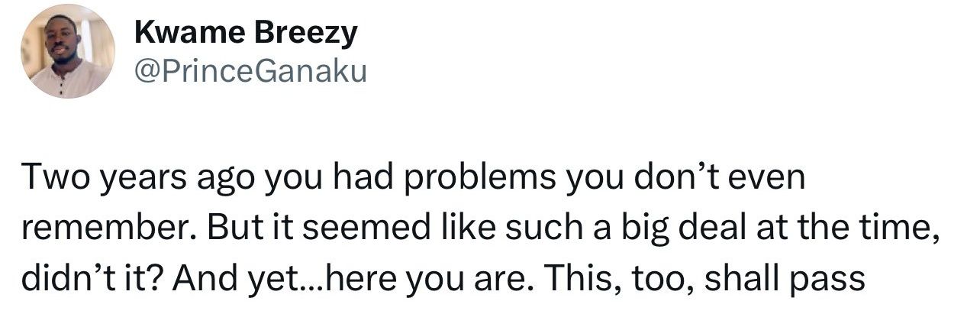This screenshot has height=327, width=980.
Task: Click the word "Kwame" in the display name
Action: (x=180, y=34)
